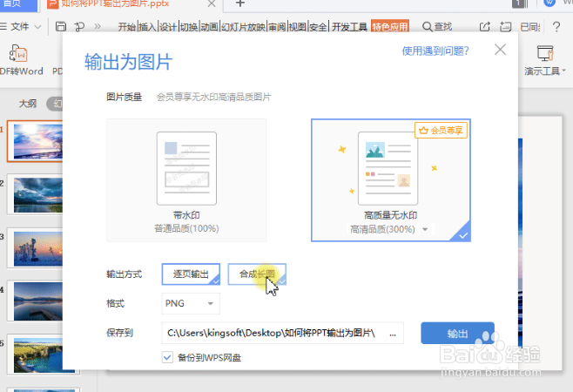The image size is (573, 392).
Task: Select slide 1 thumbnail
Action: pos(38,141)
